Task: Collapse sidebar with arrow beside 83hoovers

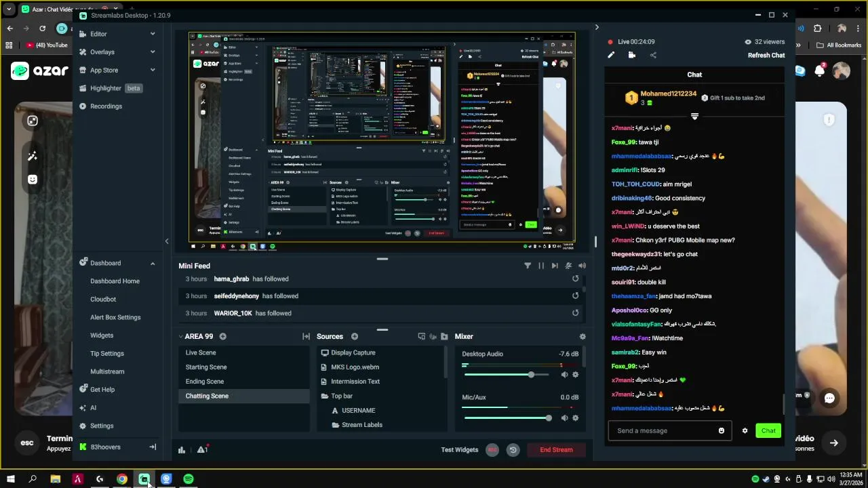Action: [x=153, y=447]
